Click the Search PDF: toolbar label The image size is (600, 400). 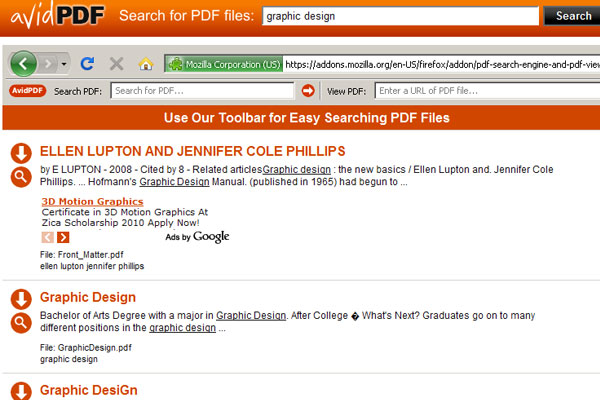pos(78,91)
